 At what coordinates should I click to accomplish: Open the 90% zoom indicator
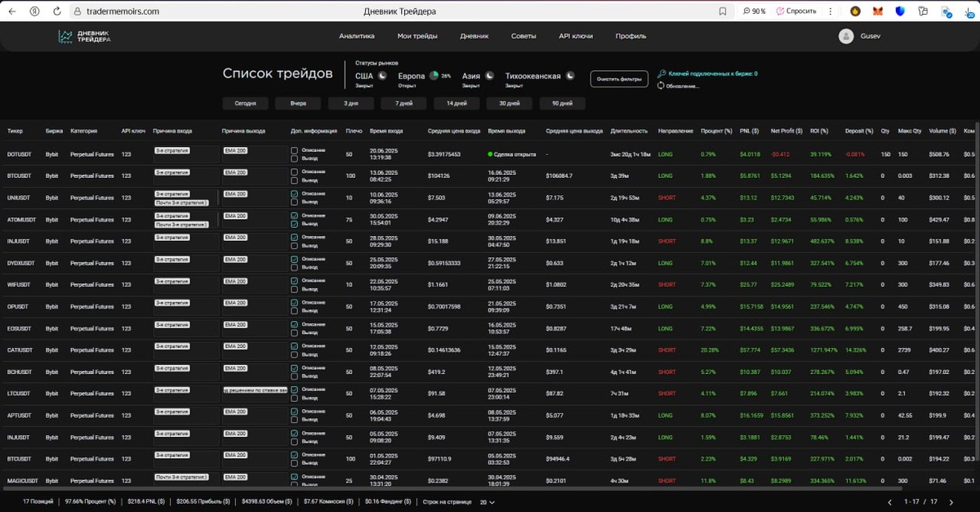coord(755,11)
